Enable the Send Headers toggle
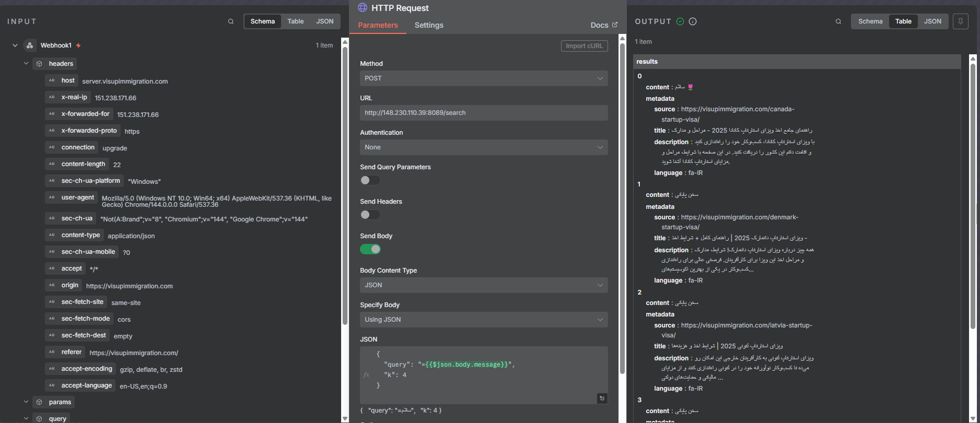The width and height of the screenshot is (980, 423). [x=370, y=215]
